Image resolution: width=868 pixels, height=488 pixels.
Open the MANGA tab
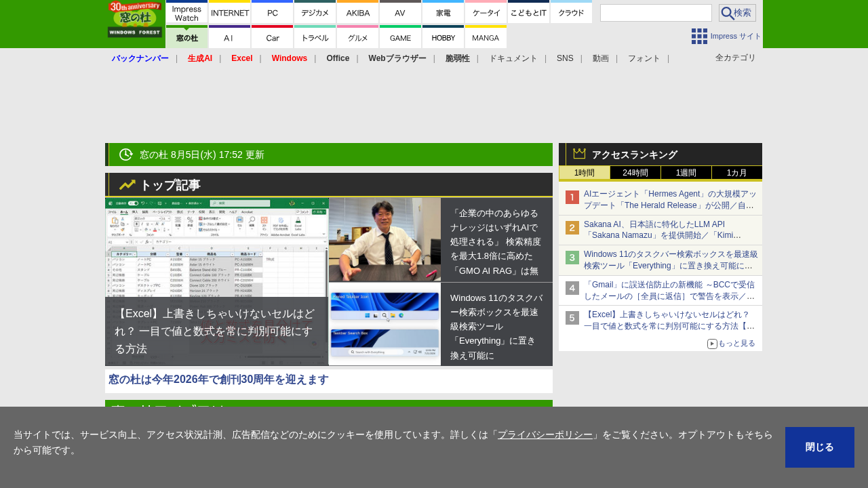(486, 37)
